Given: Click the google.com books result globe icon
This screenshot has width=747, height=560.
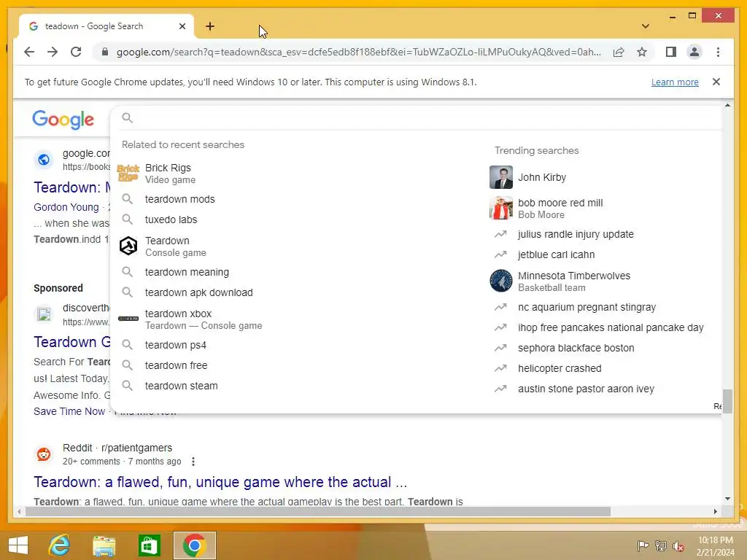Looking at the screenshot, I should (x=44, y=160).
